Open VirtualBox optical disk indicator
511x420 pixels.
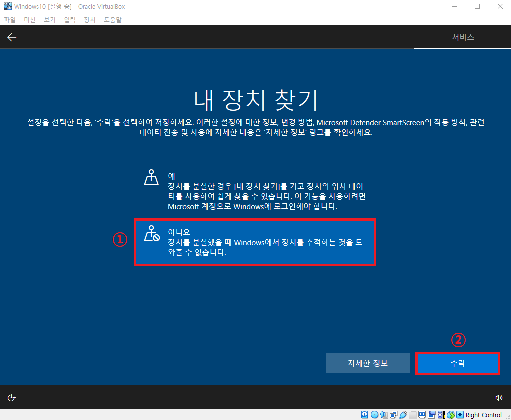(374, 415)
